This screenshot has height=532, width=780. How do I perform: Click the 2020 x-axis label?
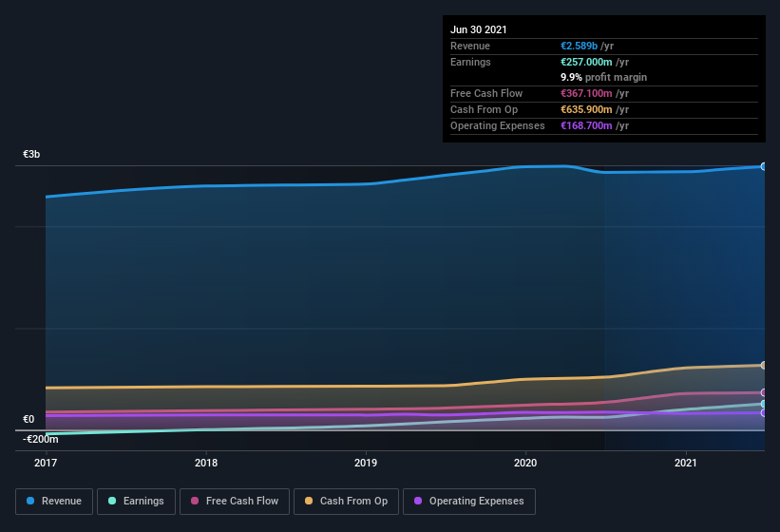525,463
